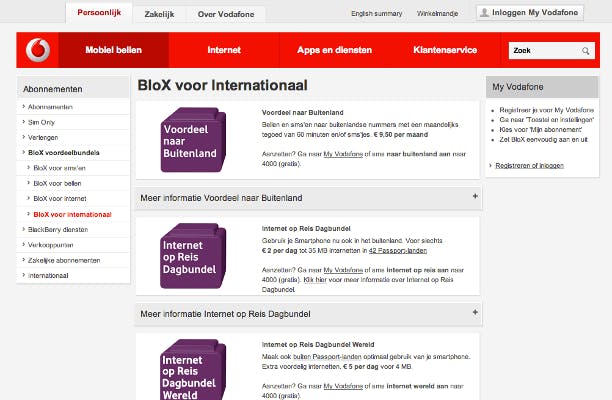
Task: Click plus icon on Voordeel naar Buitenland bar
Action: (x=475, y=196)
